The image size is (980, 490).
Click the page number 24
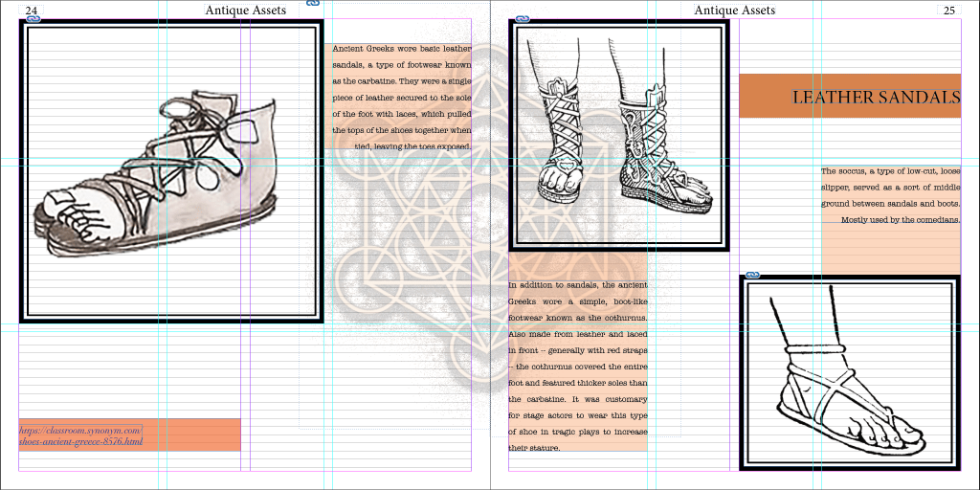coord(32,11)
